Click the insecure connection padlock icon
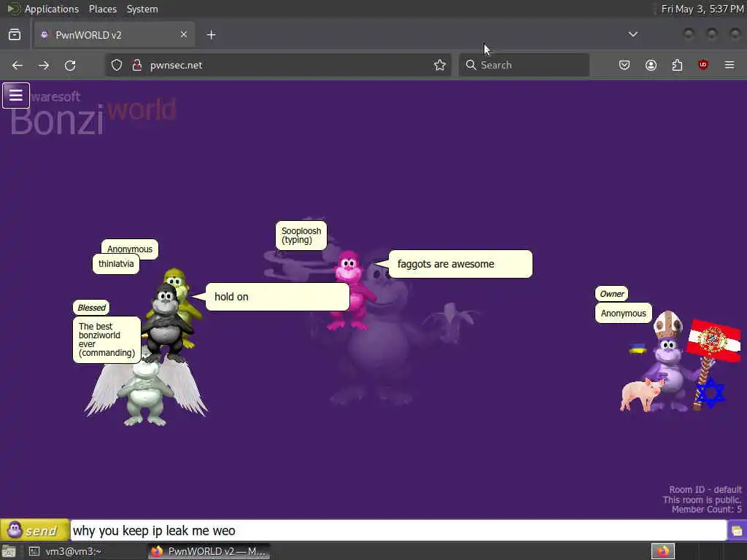This screenshot has height=560, width=747. coord(137,65)
